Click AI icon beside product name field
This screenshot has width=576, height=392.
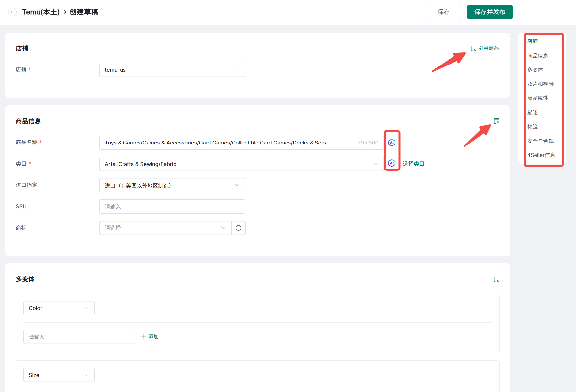(391, 143)
